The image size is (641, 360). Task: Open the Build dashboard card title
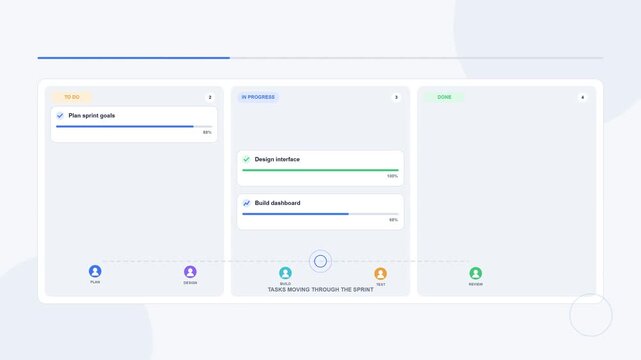(x=278, y=203)
